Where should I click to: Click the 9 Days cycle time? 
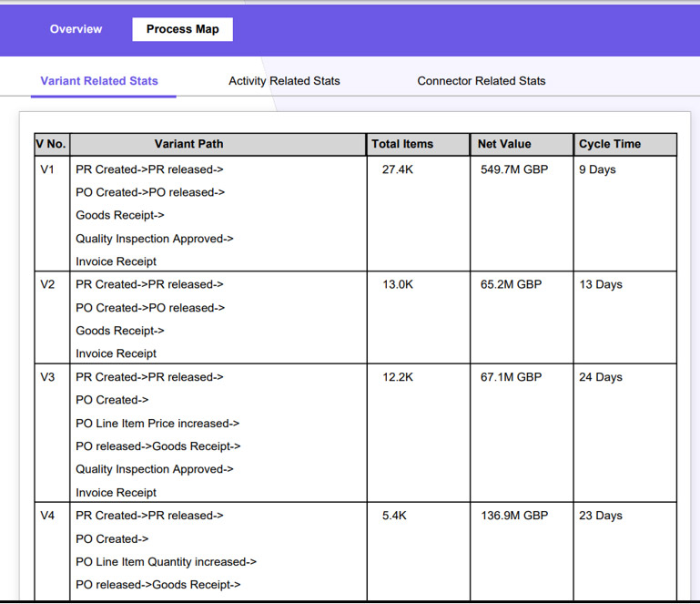[597, 169]
